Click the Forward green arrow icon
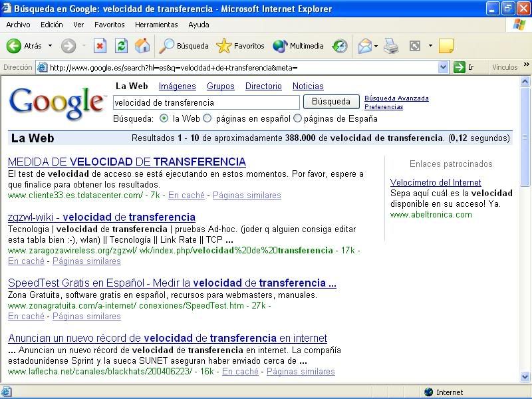Viewport: 532px width, 399px height. click(x=68, y=46)
